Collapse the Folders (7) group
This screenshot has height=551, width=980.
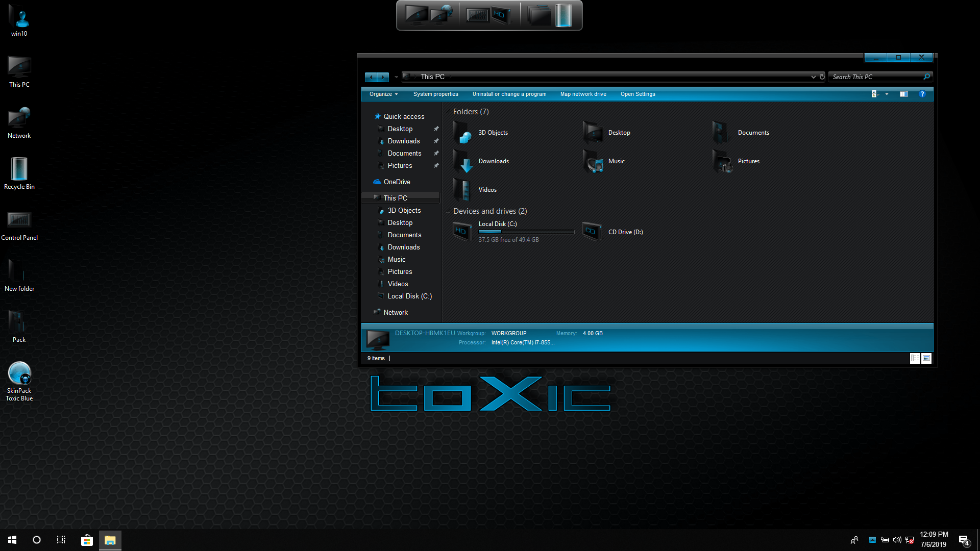pos(449,112)
